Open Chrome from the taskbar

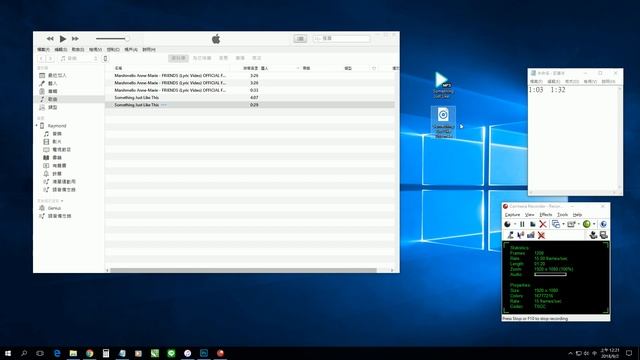point(89,353)
